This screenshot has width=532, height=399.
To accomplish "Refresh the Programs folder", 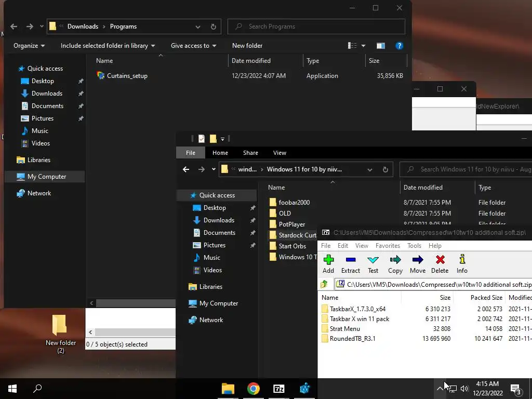I will click(214, 26).
